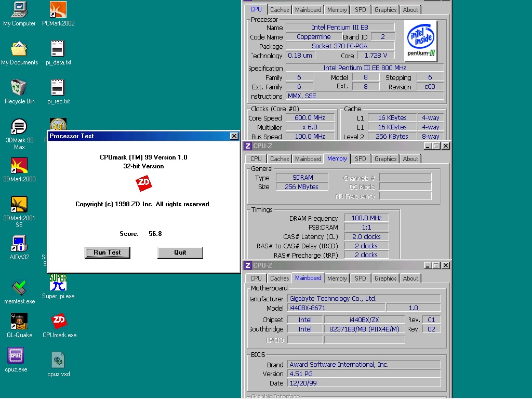Click the Code Name value 'Coppermine'
Image resolution: width=532 pixels, height=399 pixels.
pos(313,37)
